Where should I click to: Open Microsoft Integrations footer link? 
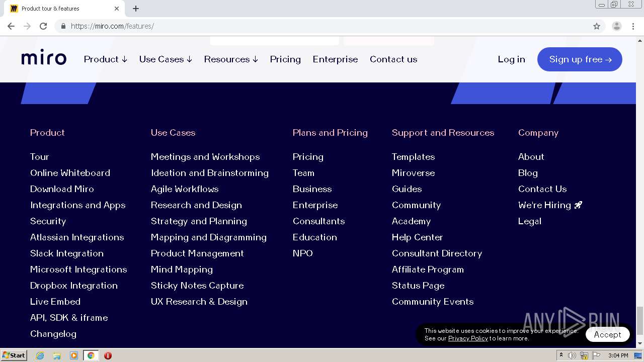[x=78, y=269]
